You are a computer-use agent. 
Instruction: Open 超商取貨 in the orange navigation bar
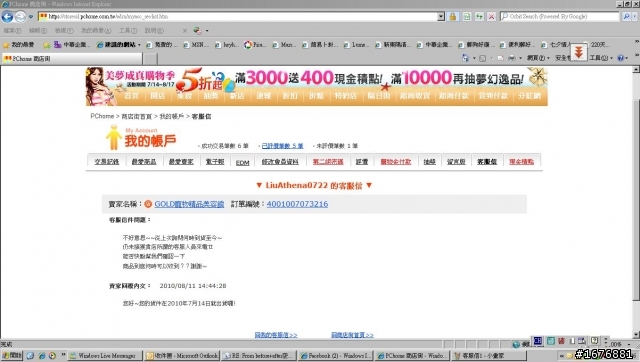point(415,96)
